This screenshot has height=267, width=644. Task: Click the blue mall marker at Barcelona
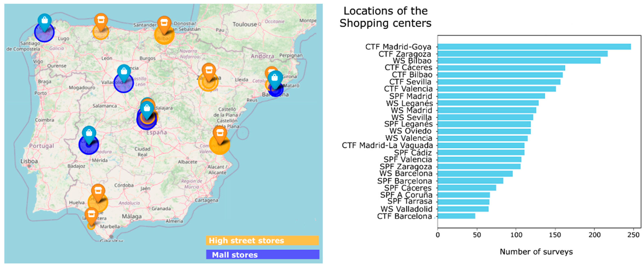275,80
